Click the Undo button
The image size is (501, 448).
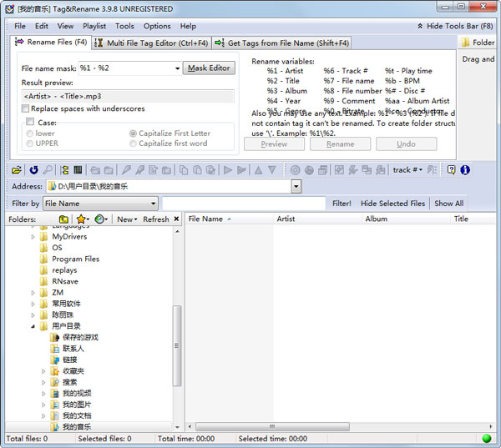(406, 144)
